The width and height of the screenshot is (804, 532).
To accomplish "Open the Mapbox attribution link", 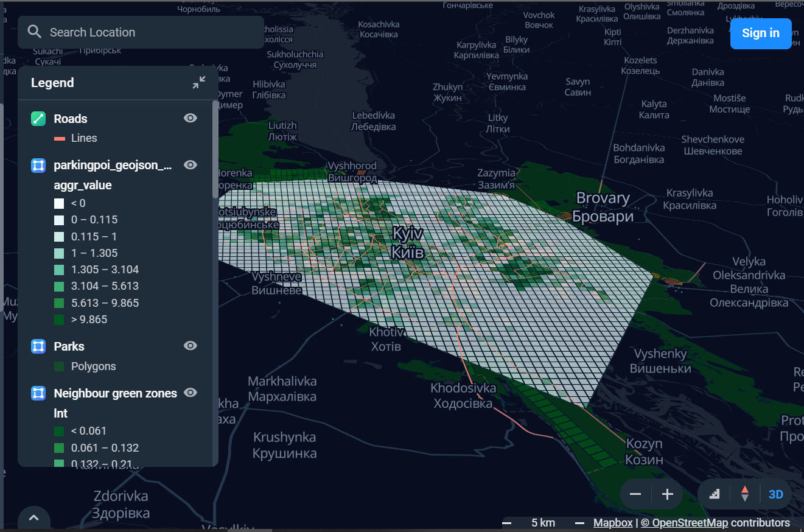I will (613, 523).
